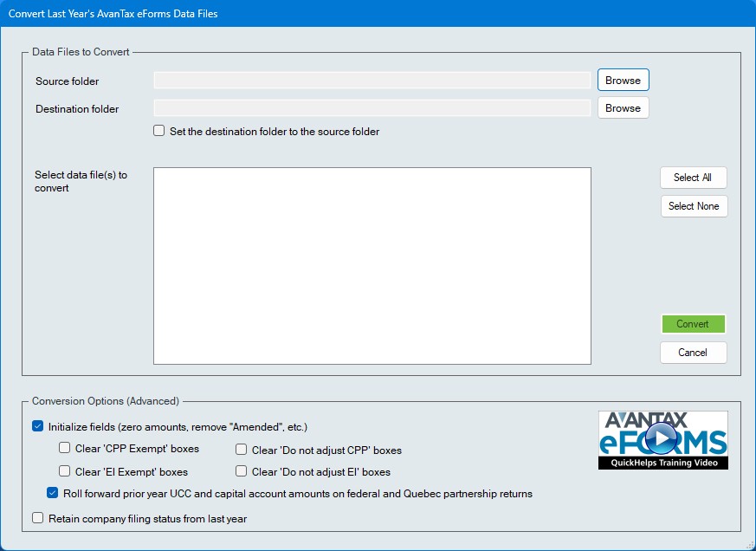Click the Destination folder path field

point(372,108)
